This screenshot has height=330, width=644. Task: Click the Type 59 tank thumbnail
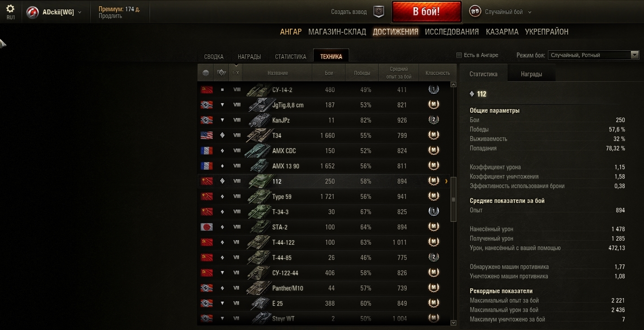point(258,197)
